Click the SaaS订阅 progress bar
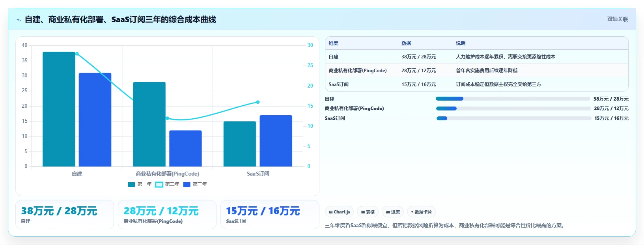 [x=513, y=118]
